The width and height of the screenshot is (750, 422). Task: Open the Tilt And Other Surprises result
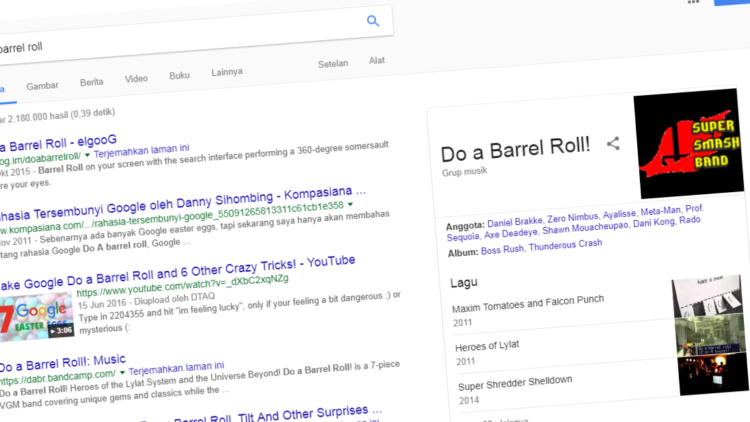[x=261, y=415]
